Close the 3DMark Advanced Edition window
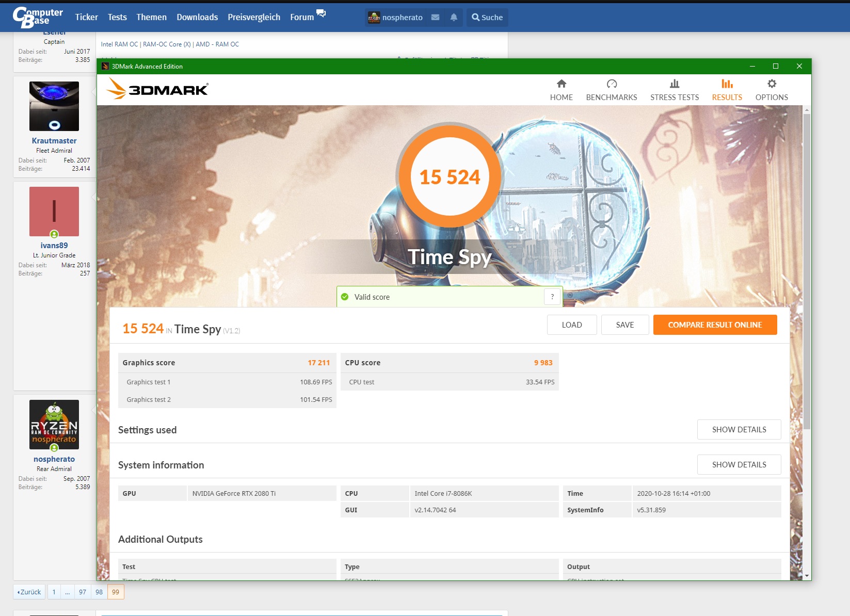The height and width of the screenshot is (616, 850). point(799,66)
